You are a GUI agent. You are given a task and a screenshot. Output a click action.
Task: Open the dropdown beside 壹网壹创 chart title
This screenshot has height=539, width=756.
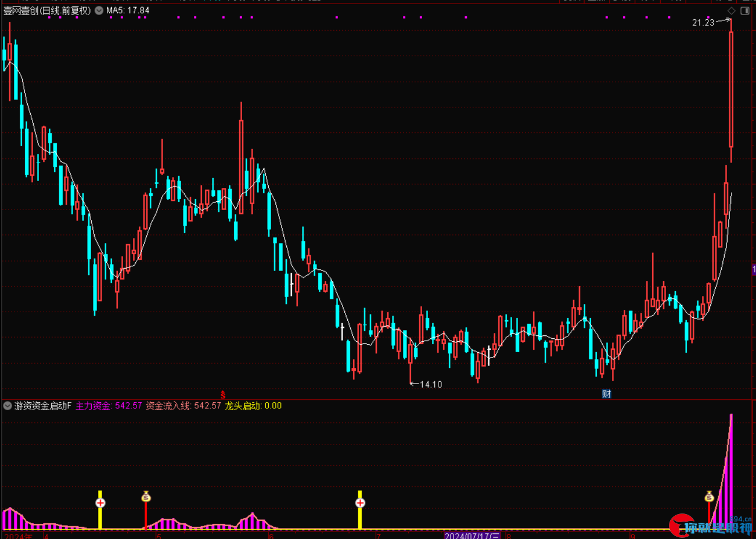(99, 10)
